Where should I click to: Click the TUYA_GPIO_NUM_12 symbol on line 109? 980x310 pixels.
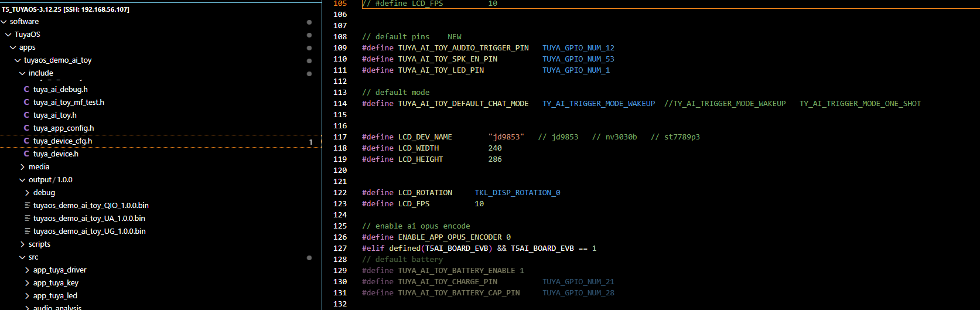578,48
